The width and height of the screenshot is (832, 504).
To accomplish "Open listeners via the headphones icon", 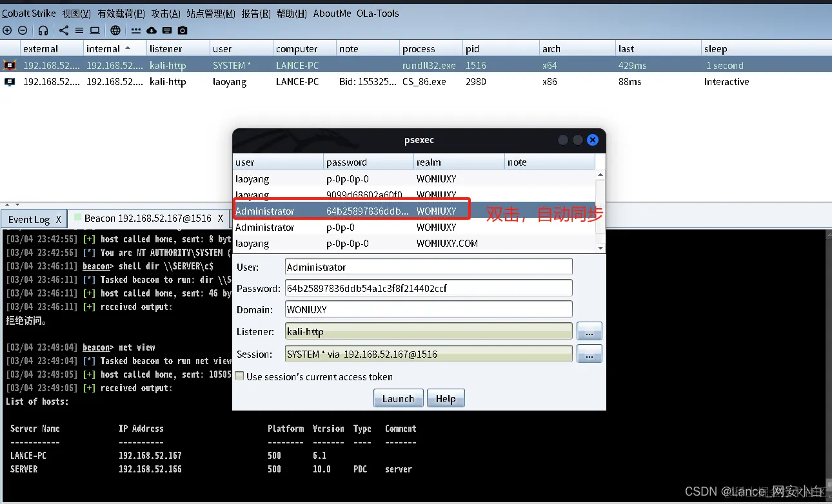I will [43, 30].
